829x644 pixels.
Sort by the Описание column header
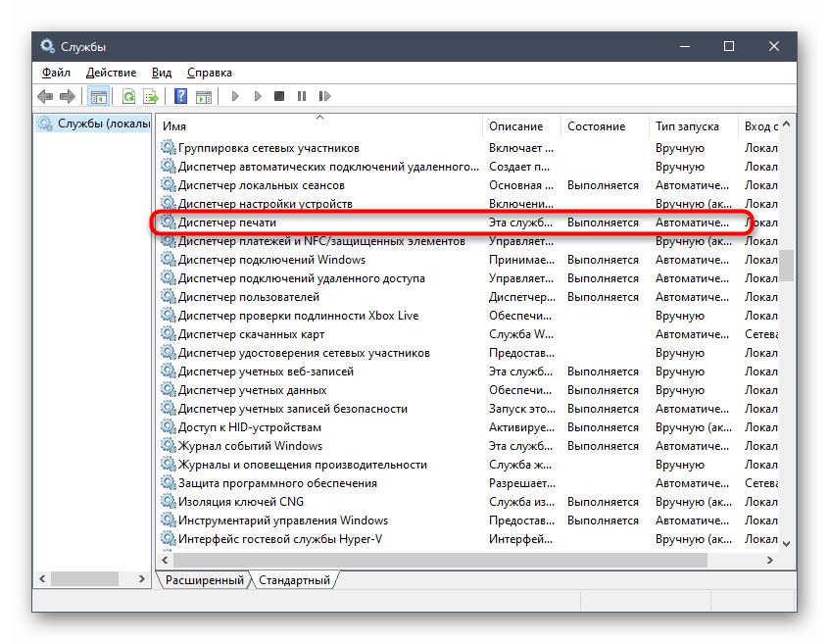pos(521,126)
